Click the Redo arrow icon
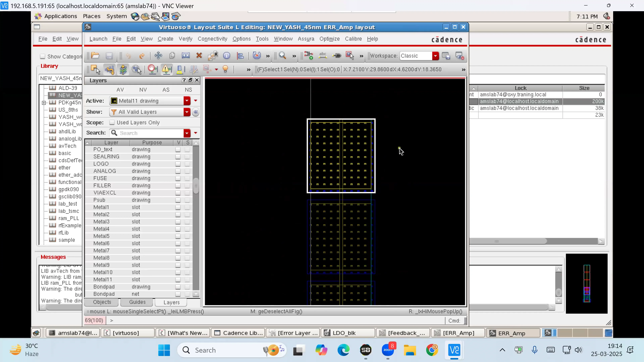Viewport: 644px width, 362px height. (x=142, y=56)
